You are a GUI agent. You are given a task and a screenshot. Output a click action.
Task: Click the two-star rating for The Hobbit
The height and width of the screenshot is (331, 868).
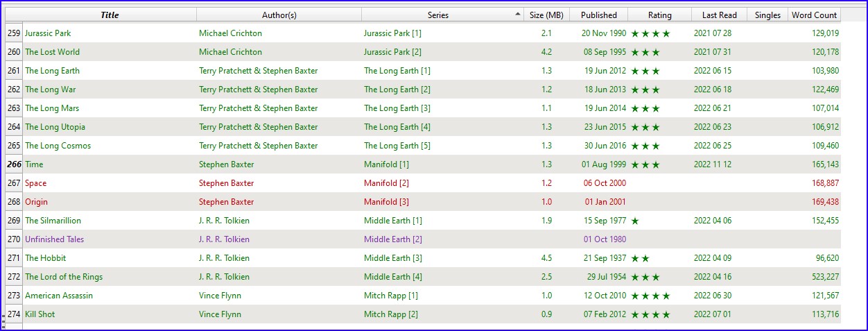(x=640, y=258)
